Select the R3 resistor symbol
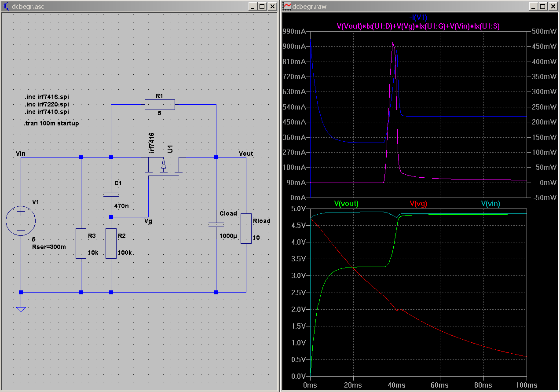This screenshot has height=392, width=560. pyautogui.click(x=81, y=243)
